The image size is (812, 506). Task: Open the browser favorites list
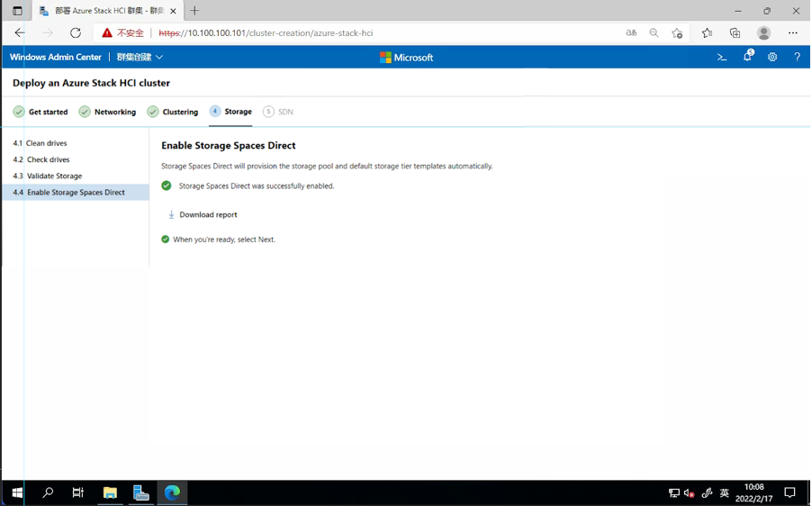click(707, 32)
